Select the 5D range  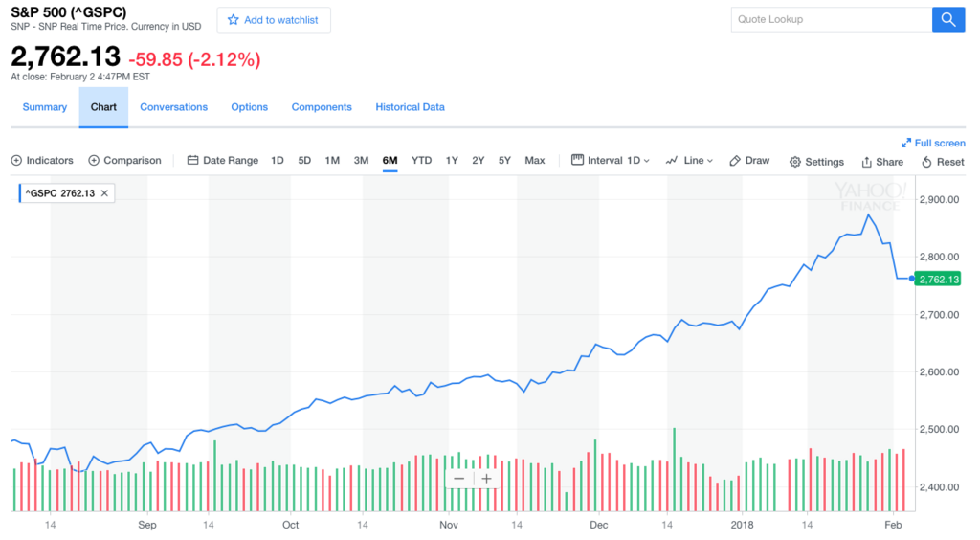pos(304,161)
